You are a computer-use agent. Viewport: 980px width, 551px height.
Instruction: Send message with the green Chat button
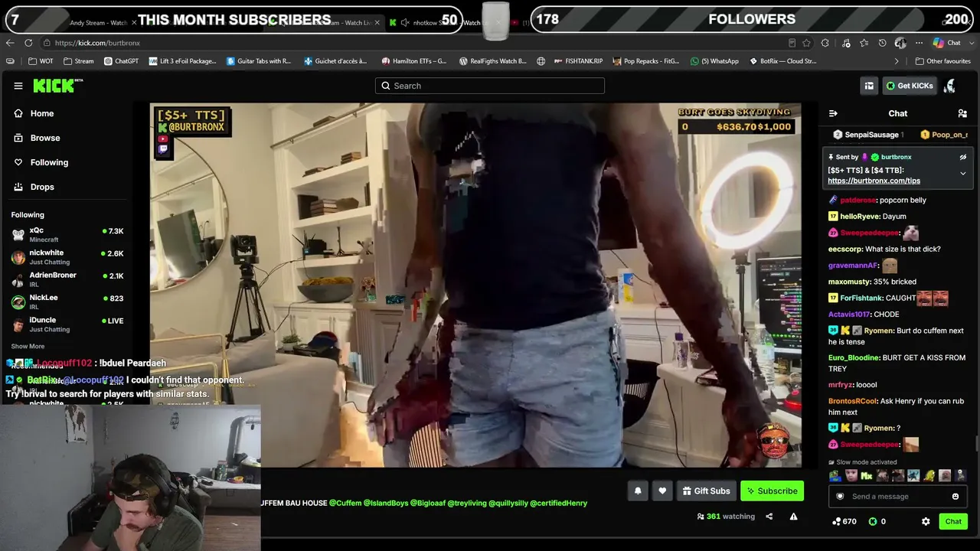(x=953, y=521)
